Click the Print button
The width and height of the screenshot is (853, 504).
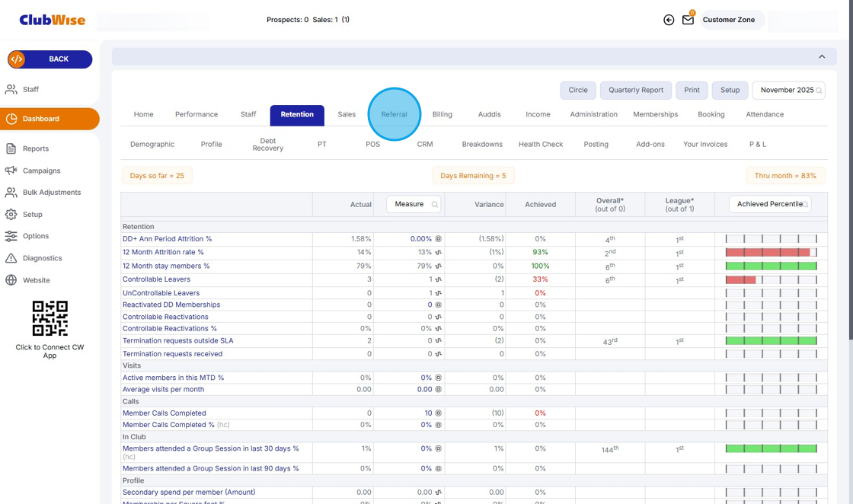(692, 91)
